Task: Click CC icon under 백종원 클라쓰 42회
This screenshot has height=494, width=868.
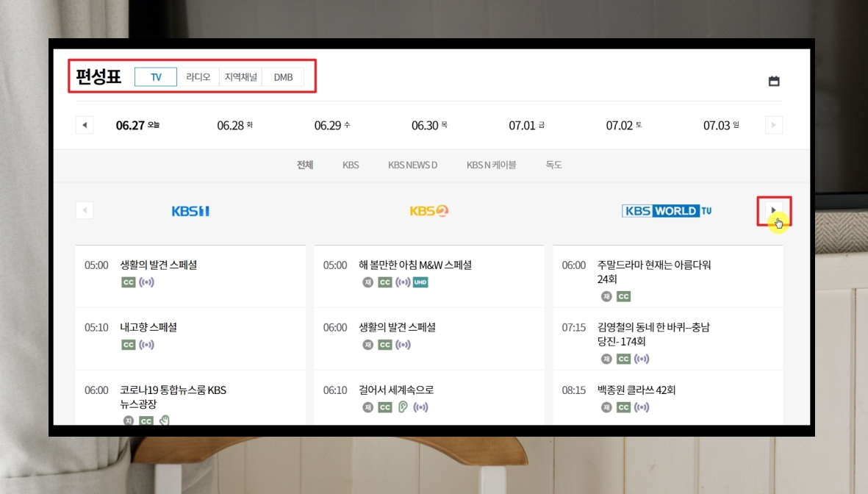Action: (624, 407)
